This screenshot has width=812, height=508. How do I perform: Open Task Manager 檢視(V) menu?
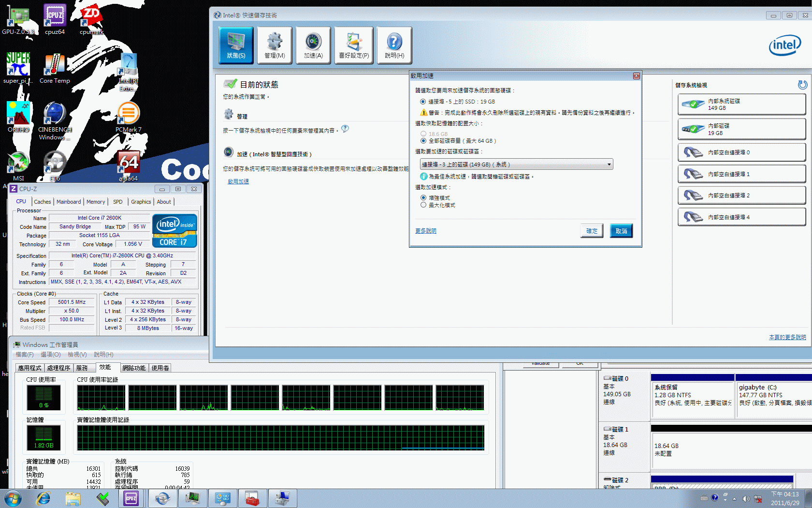pos(77,355)
